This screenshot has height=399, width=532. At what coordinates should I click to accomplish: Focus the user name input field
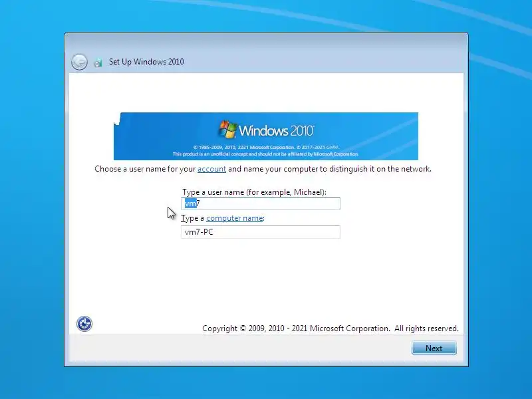coord(261,203)
